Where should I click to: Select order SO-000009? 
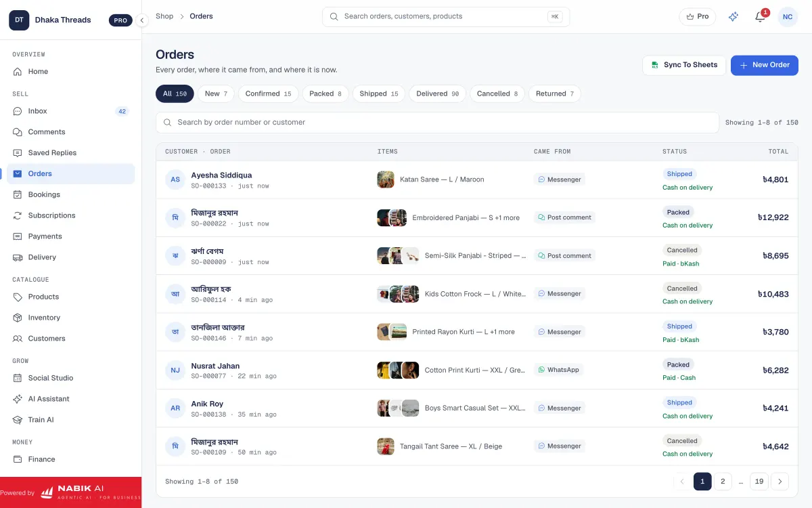click(477, 256)
